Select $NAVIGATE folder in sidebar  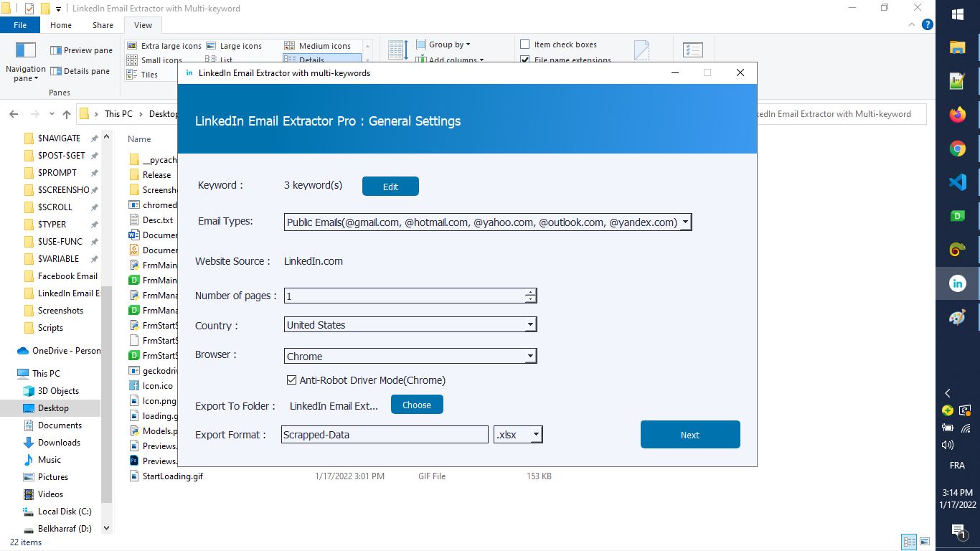click(59, 138)
